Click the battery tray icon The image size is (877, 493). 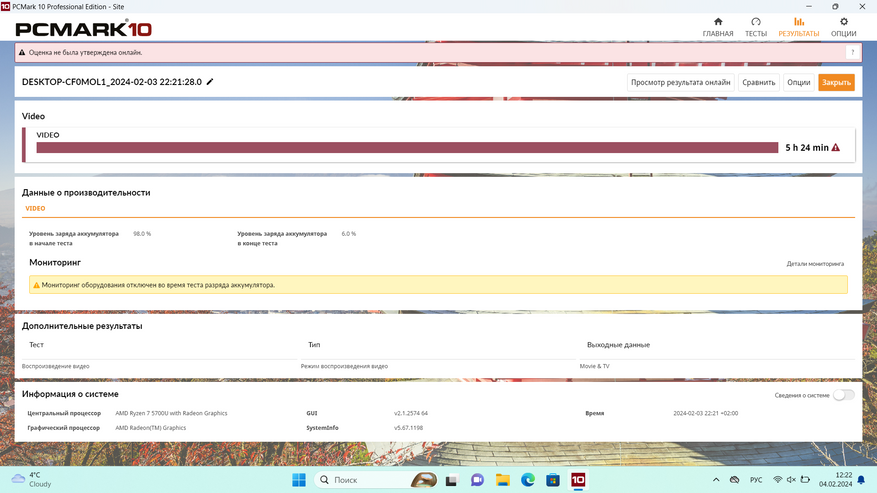tap(805, 480)
